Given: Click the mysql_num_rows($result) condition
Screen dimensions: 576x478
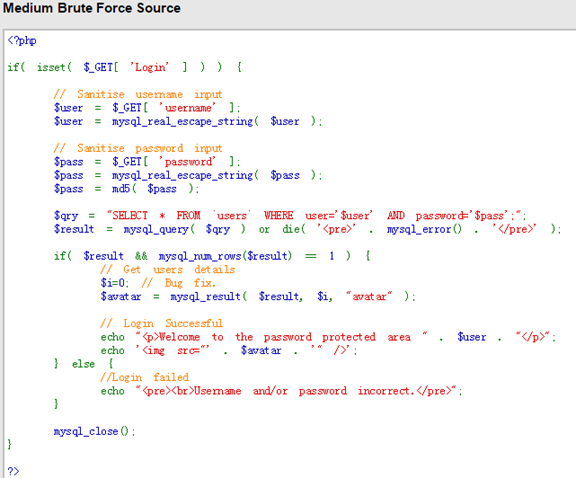Looking at the screenshot, I should [x=226, y=256].
